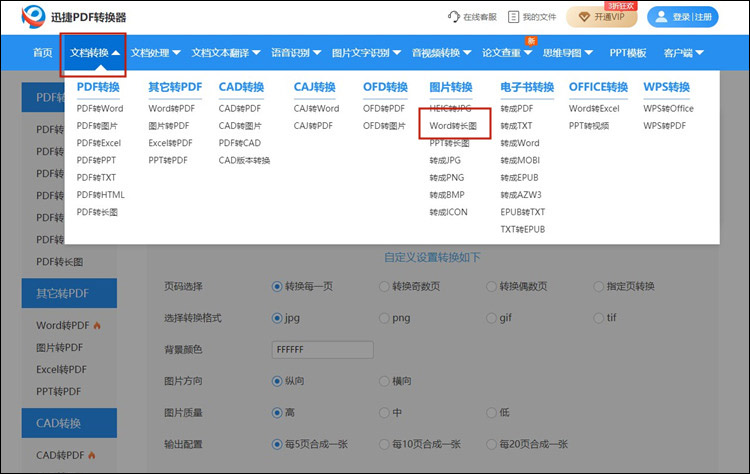Choose CAJ转Word menu entry
The image size is (750, 474).
[316, 109]
